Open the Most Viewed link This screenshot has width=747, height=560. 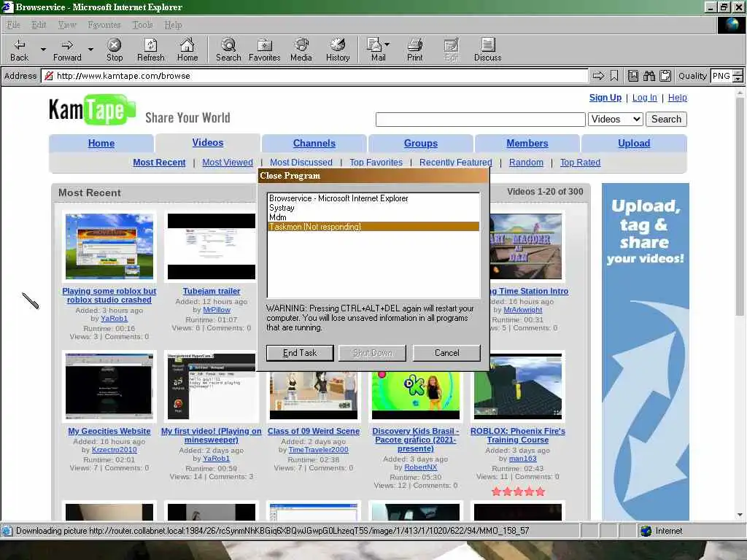coord(228,163)
